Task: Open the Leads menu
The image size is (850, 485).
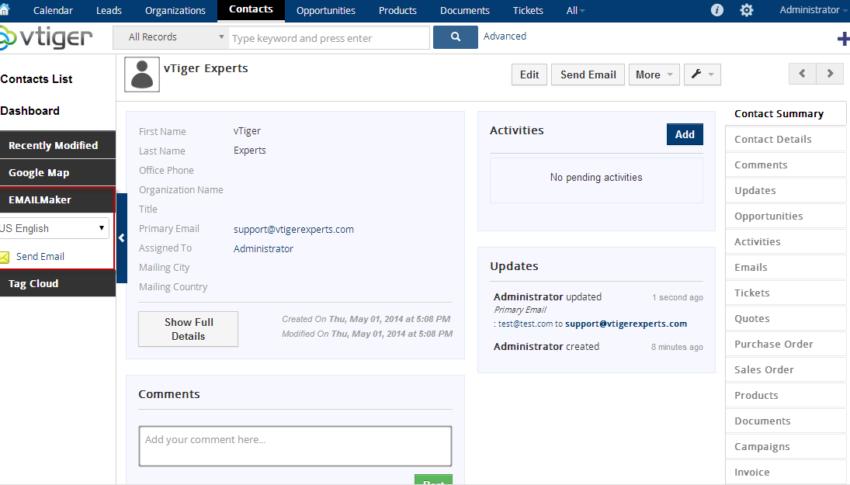Action: (x=108, y=10)
